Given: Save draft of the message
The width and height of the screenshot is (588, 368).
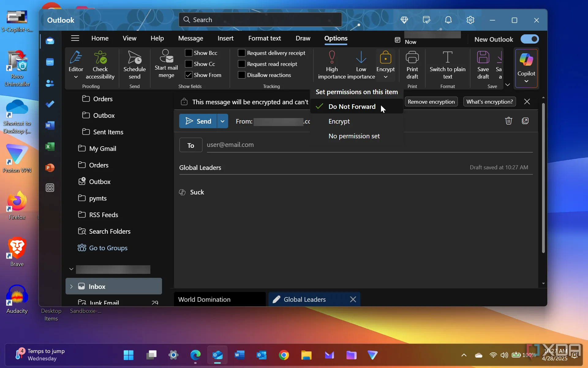Looking at the screenshot, I should [483, 65].
